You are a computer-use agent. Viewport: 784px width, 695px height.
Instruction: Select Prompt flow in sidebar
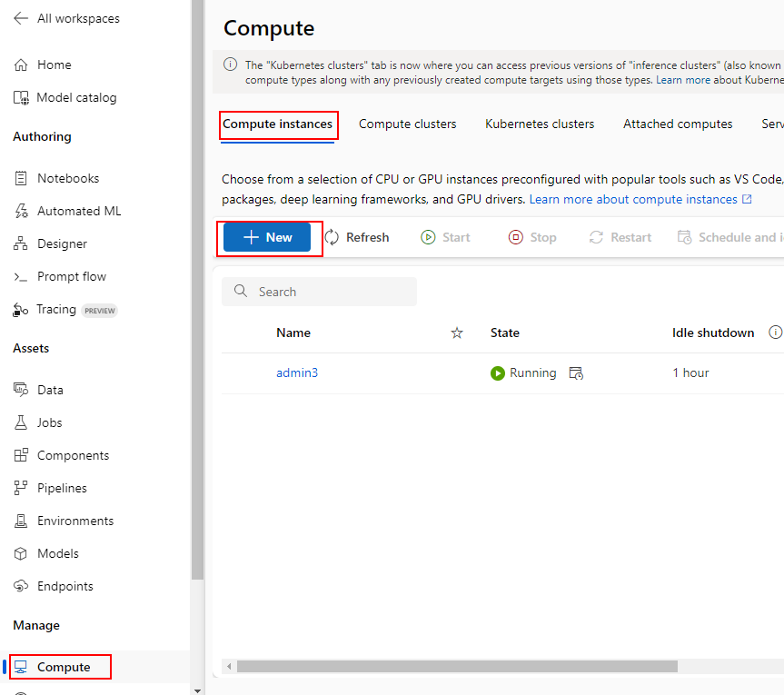71,276
